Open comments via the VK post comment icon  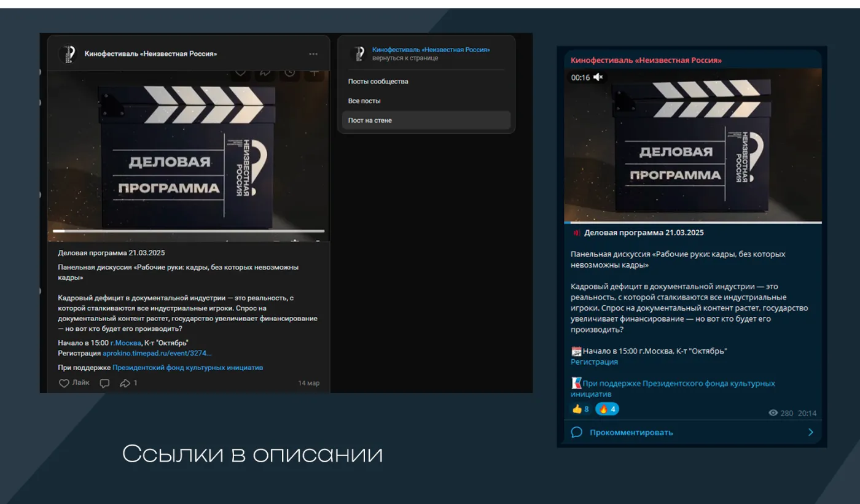pos(104,383)
